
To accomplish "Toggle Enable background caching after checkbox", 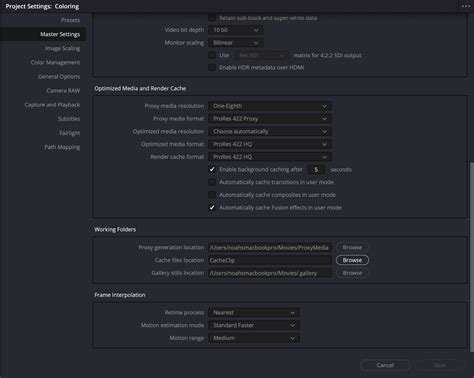I will (212, 169).
